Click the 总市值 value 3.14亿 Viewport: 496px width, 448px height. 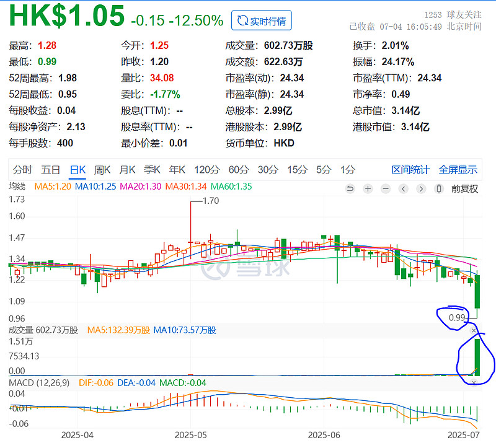click(x=405, y=111)
